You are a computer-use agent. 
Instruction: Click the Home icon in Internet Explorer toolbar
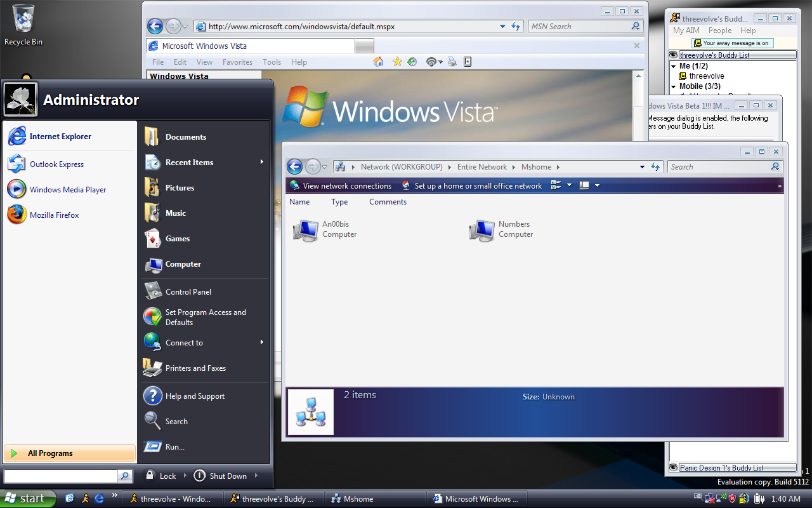pyautogui.click(x=379, y=62)
